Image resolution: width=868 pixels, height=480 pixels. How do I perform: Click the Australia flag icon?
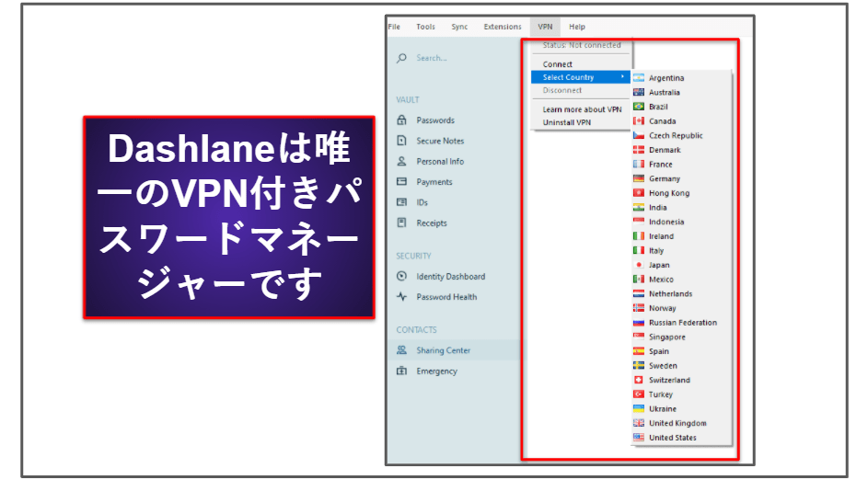[638, 92]
